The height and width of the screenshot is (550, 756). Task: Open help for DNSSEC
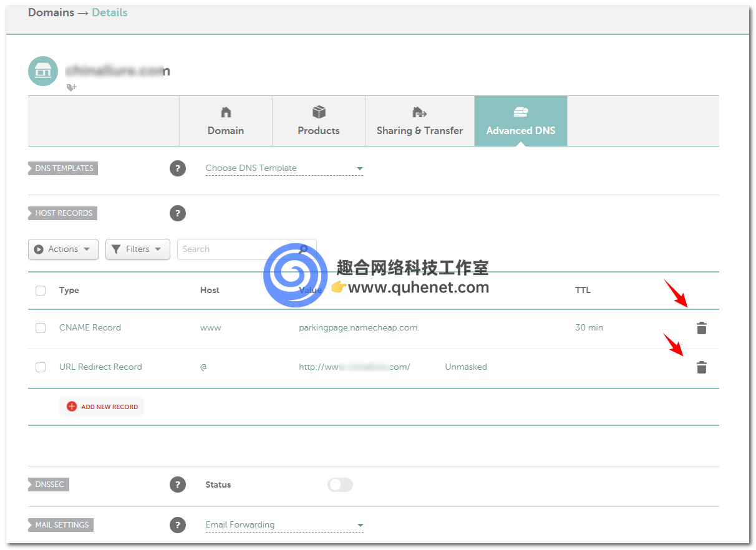click(178, 485)
